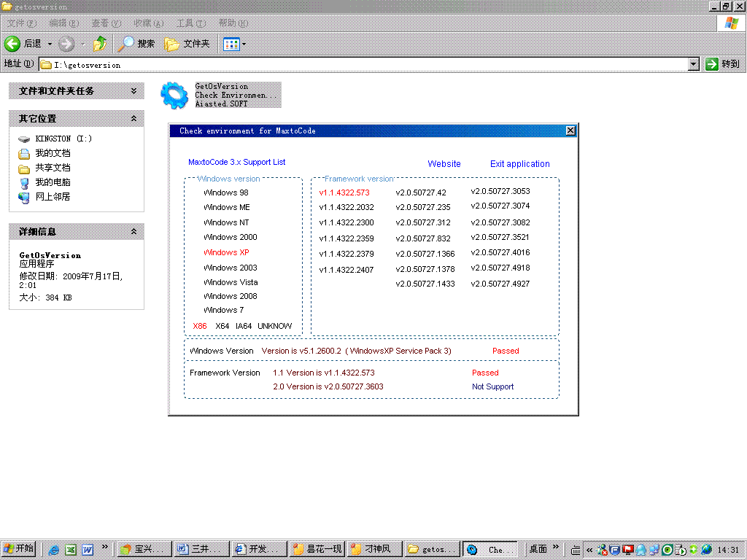Click the IA64 architecture label
Image resolution: width=747 pixels, height=560 pixels.
[244, 326]
